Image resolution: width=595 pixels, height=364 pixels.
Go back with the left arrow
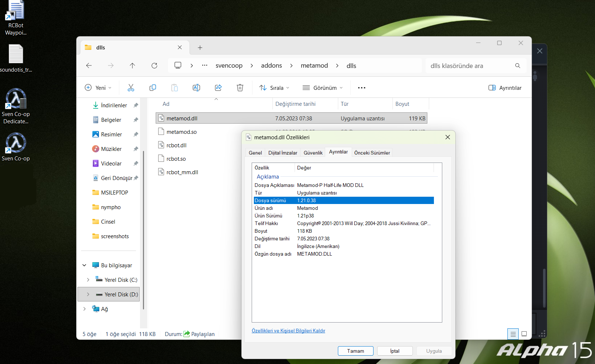89,65
